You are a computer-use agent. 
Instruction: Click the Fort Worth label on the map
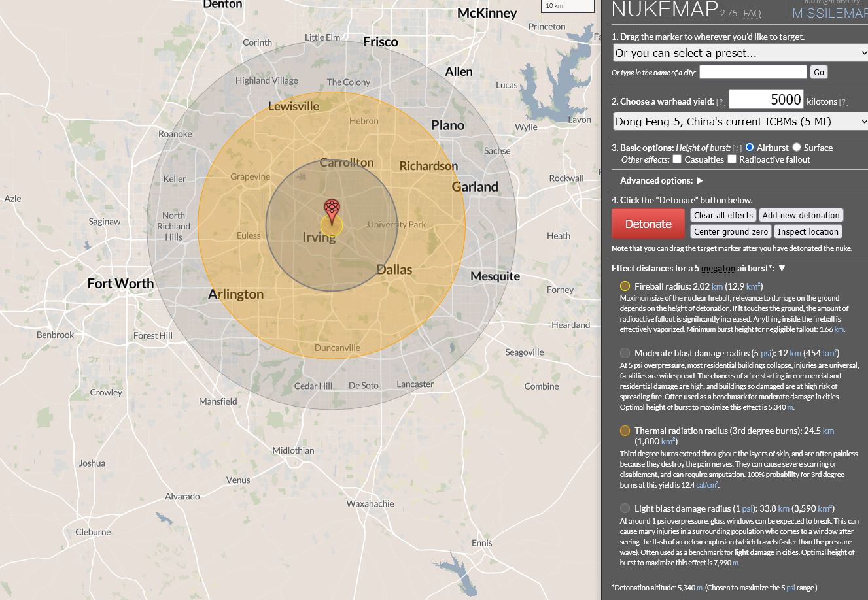[120, 283]
